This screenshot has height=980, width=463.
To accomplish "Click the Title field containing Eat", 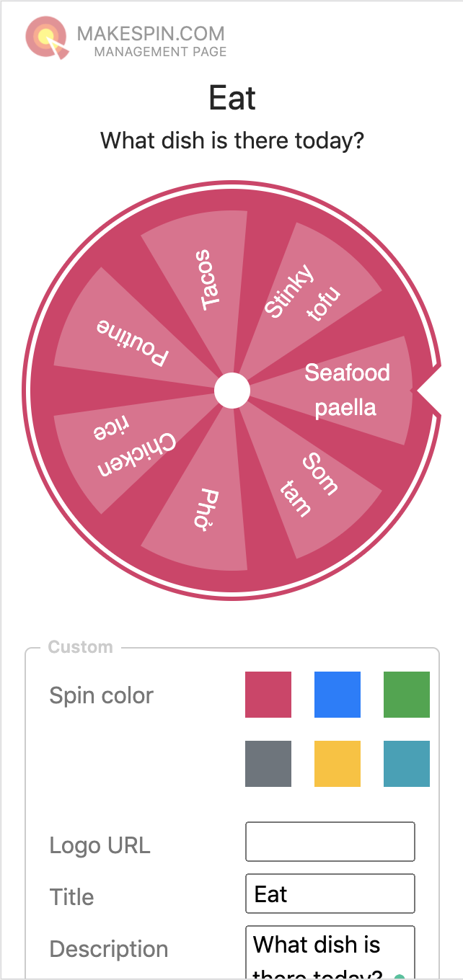I will pyautogui.click(x=330, y=893).
